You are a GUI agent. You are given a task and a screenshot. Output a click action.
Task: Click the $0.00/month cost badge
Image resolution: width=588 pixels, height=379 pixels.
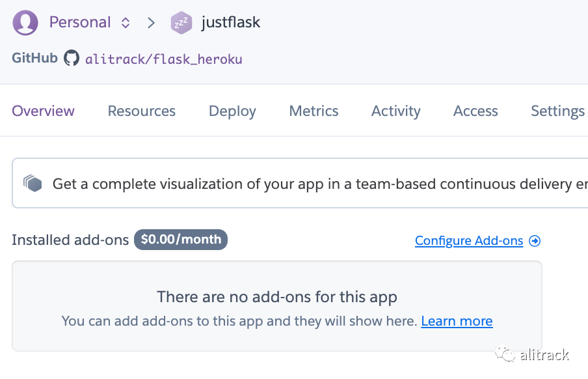point(181,240)
